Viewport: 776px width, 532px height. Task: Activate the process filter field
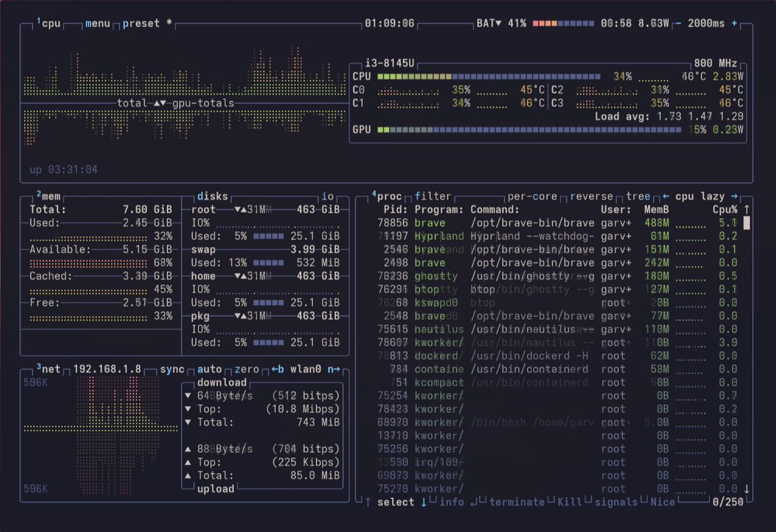tap(433, 196)
